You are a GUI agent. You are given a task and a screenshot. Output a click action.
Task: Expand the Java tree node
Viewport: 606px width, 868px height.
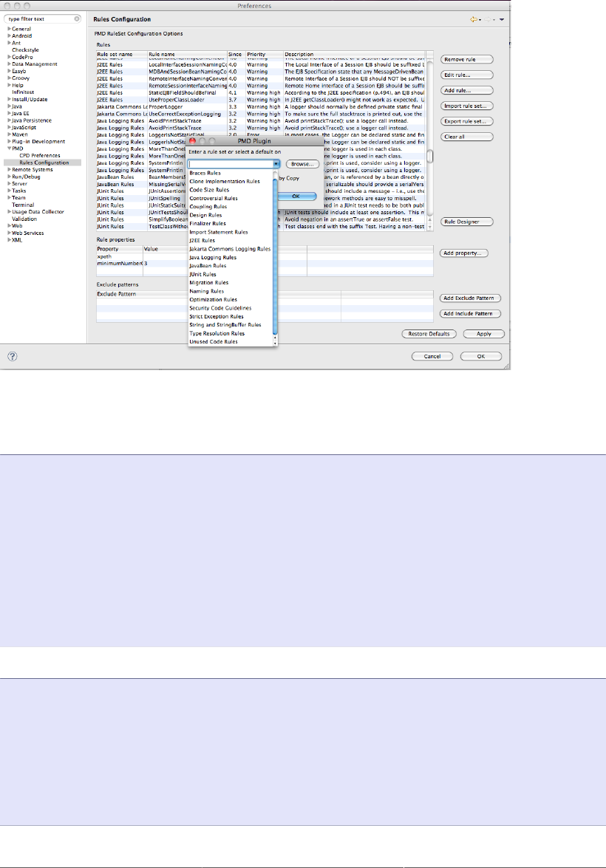pos(9,106)
